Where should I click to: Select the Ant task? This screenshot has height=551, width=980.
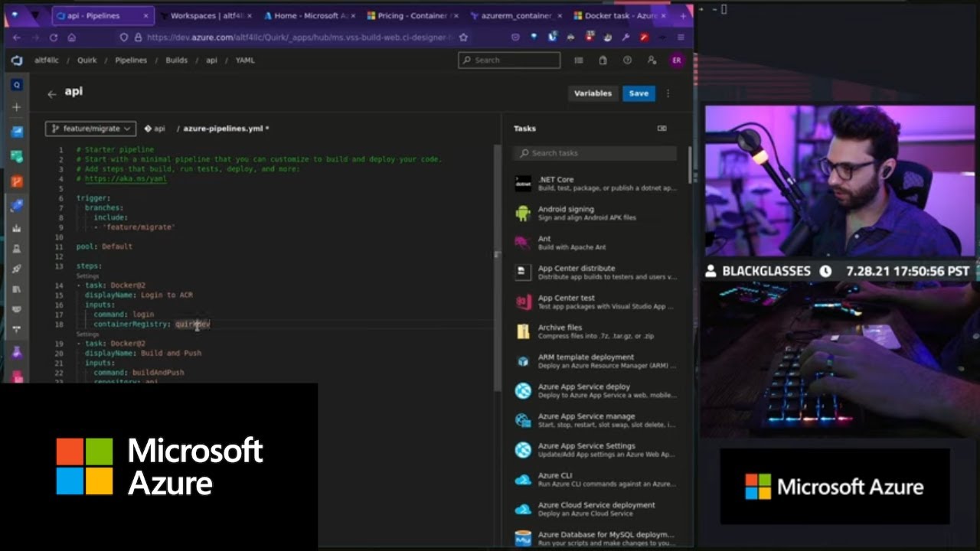[596, 243]
